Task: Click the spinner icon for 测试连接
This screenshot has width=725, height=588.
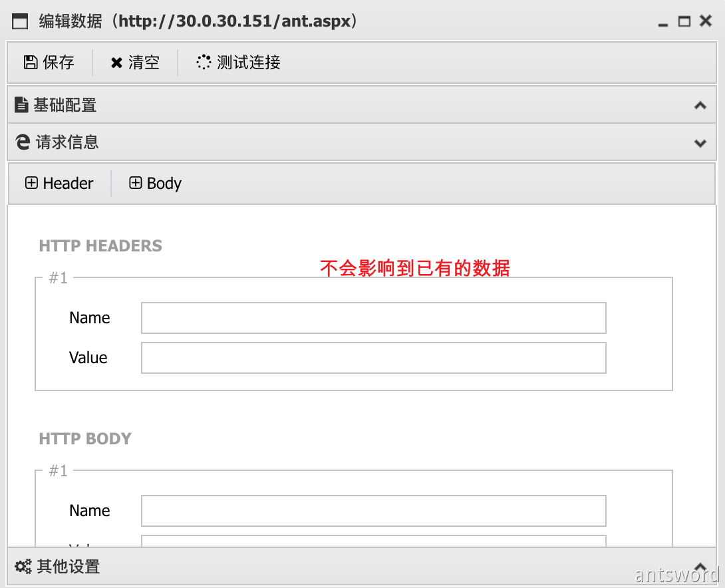Action: (x=204, y=63)
